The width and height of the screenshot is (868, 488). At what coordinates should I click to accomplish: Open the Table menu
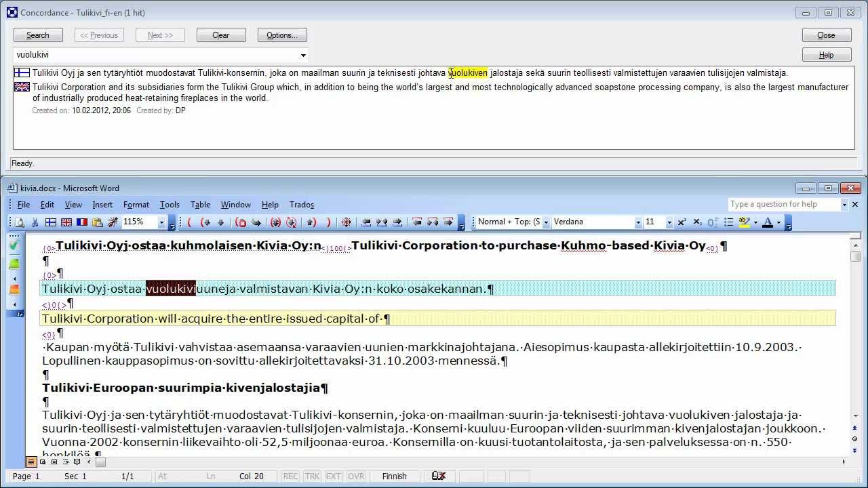coord(200,205)
